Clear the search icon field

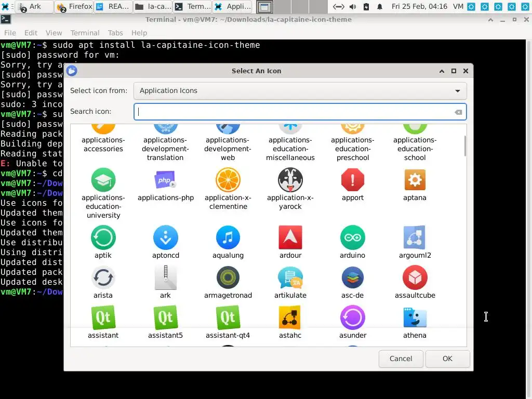458,112
